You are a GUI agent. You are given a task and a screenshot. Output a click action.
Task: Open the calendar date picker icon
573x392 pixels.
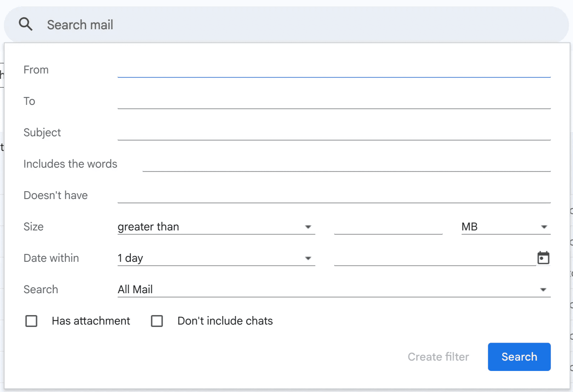543,258
